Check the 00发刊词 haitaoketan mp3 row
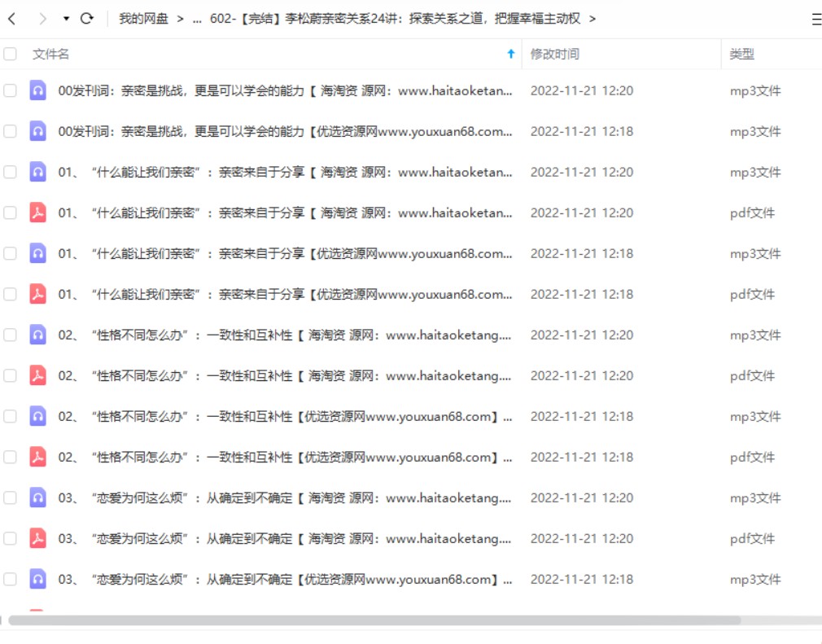Screen dimensions: 822x644 point(10,90)
